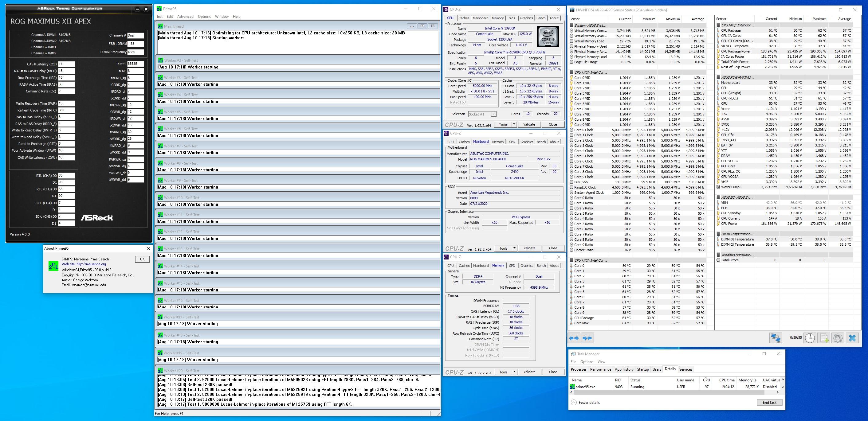868x421 pixels.
Task: Click Worker #20 Self-Test window icon
Action: point(160,370)
